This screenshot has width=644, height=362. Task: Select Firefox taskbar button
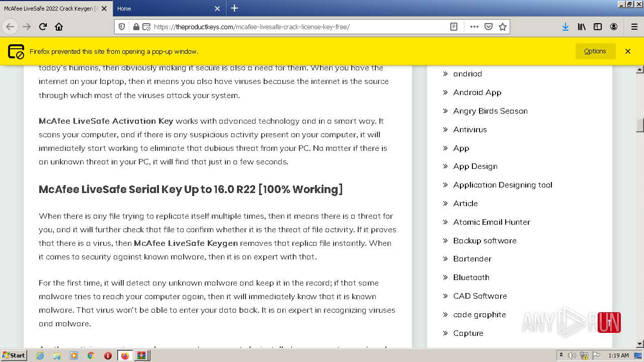125,355
